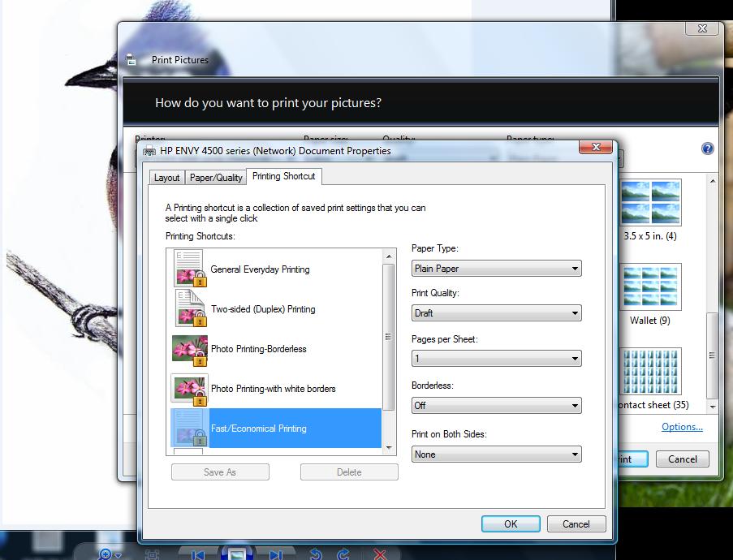This screenshot has height=560, width=733.
Task: Choose the 3.5 x 5 in. (4) layout thumbnail
Action: coord(650,202)
